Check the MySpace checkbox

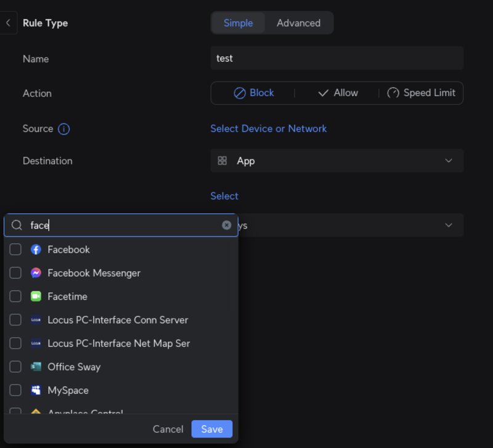tap(15, 390)
